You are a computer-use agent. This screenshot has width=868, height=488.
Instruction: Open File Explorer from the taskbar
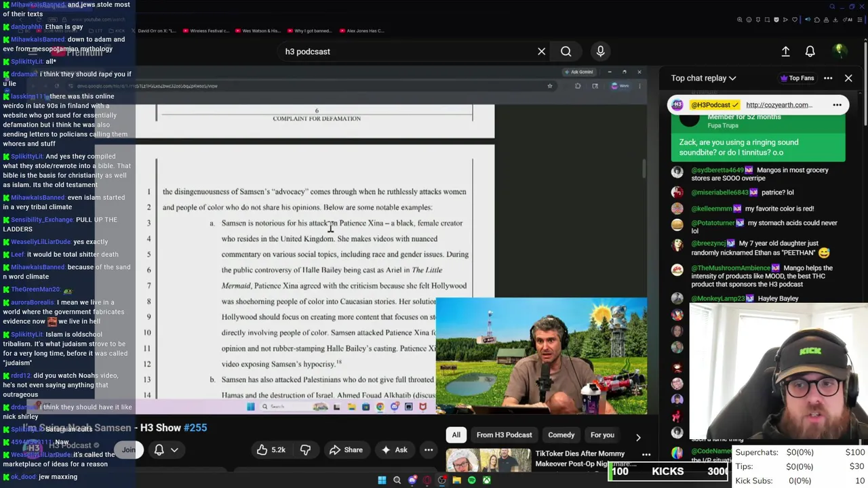(457, 480)
